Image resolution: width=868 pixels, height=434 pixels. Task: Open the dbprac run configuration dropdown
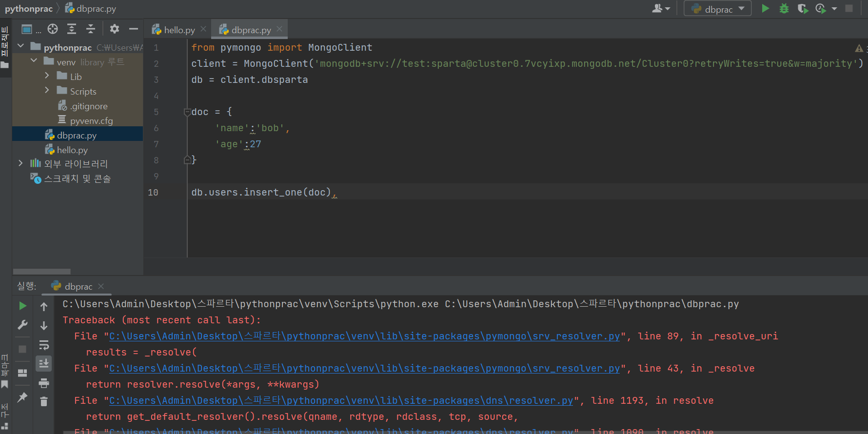717,8
